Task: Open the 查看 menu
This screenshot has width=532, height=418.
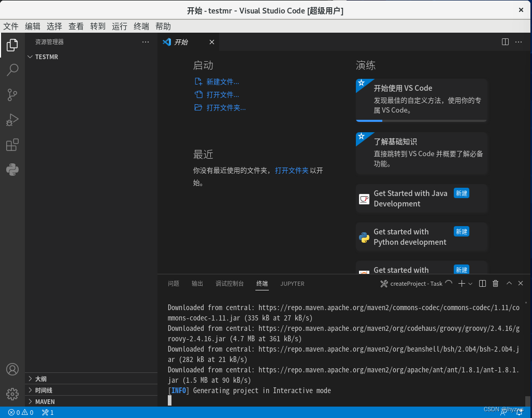Action: tap(76, 26)
